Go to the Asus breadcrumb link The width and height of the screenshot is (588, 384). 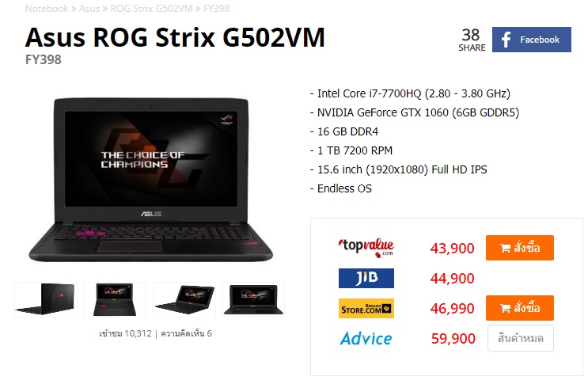pyautogui.click(x=89, y=8)
